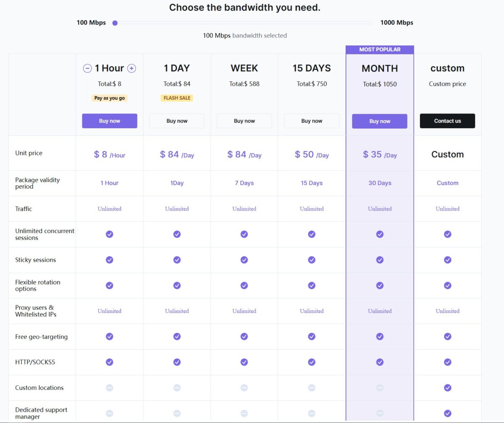Click the $ 8 /Hour unit price
Image resolution: width=504 pixels, height=423 pixels.
tap(110, 155)
